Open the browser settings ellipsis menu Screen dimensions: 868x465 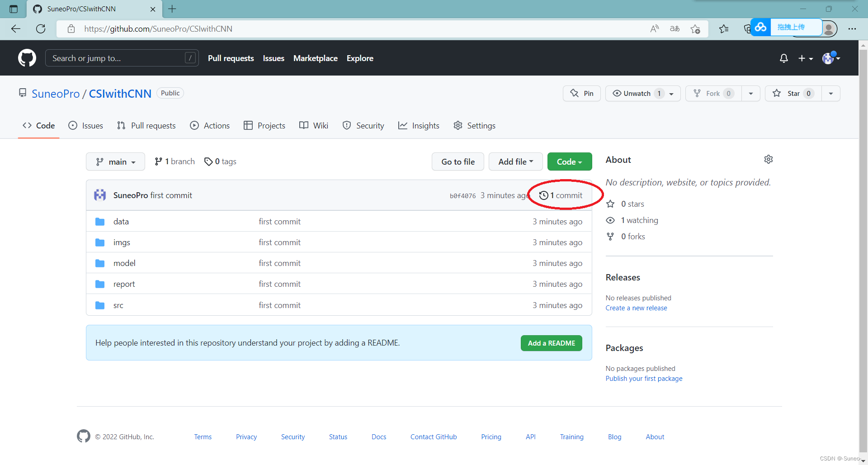coord(852,29)
